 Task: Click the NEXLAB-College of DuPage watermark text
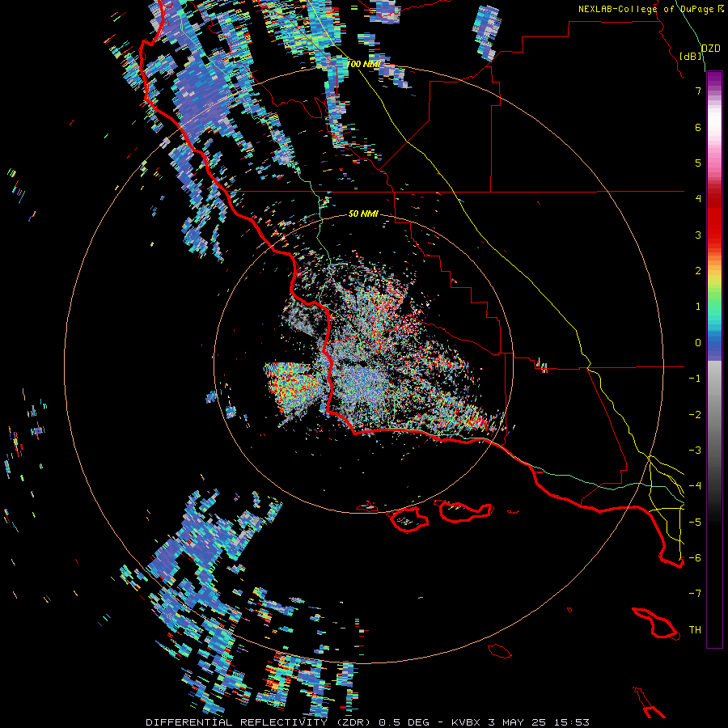(x=651, y=9)
